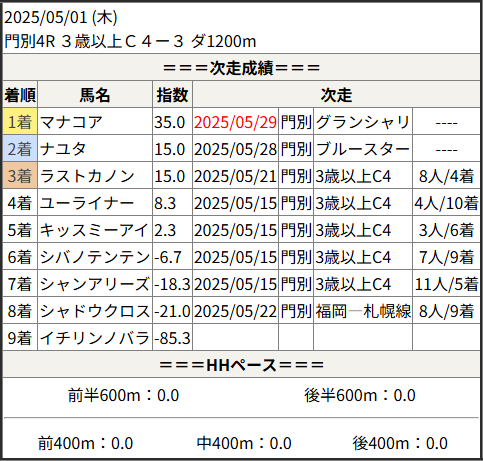
Task: Select the 指数 column header
Action: 172,94
